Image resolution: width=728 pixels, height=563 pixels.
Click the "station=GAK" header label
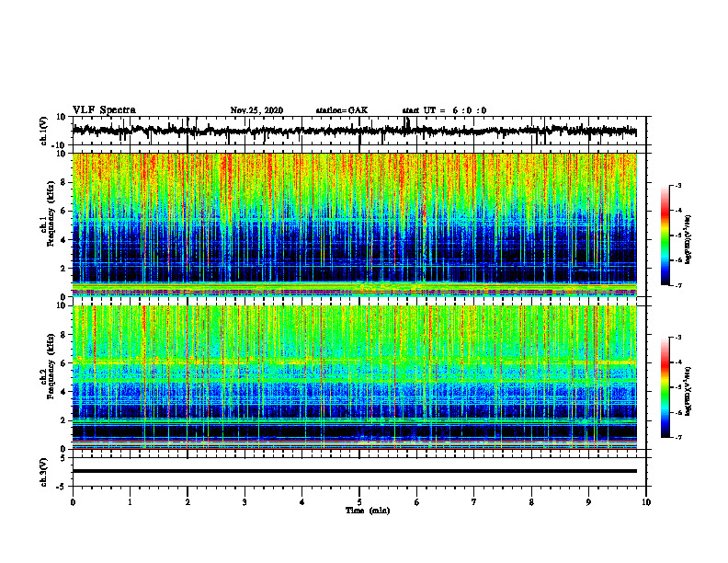click(x=342, y=110)
